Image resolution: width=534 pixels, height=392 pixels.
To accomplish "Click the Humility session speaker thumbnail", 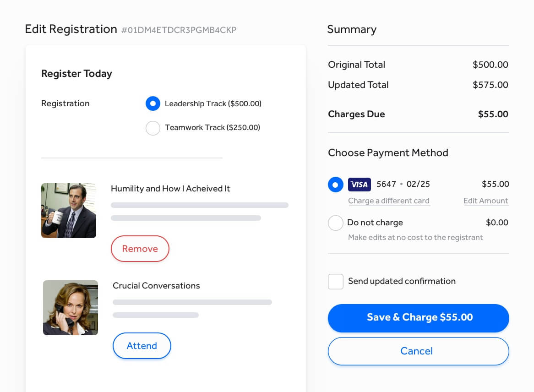I will (x=69, y=211).
